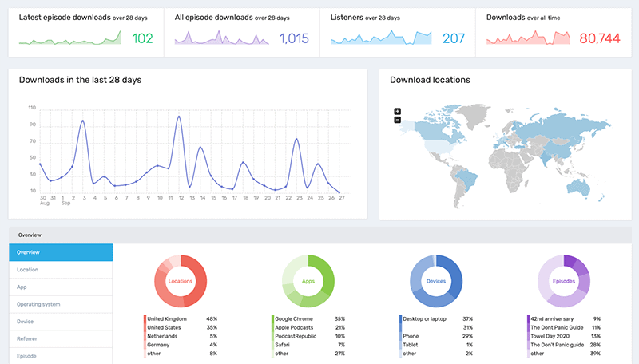The height and width of the screenshot is (364, 639).
Task: Select the Tablet legend row
Action: 436,345
